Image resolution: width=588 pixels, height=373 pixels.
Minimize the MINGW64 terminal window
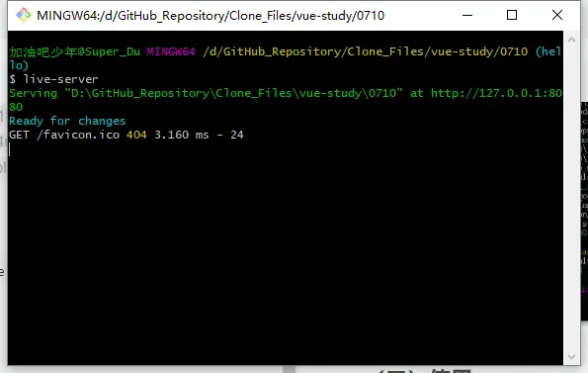[467, 16]
